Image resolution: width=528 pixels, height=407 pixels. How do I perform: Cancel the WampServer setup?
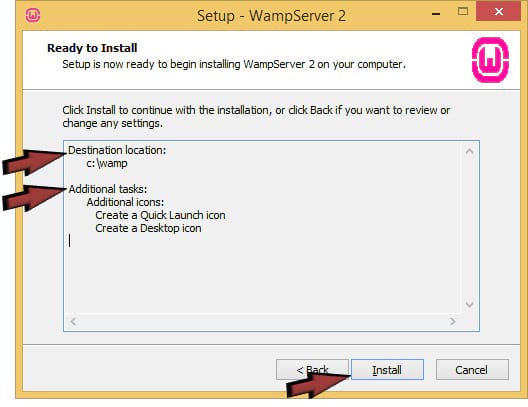[472, 369]
